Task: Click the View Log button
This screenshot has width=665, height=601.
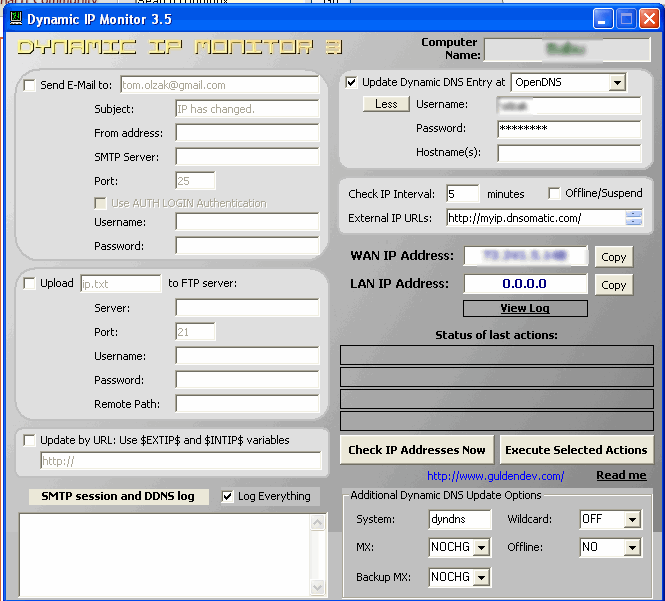Action: (x=524, y=308)
